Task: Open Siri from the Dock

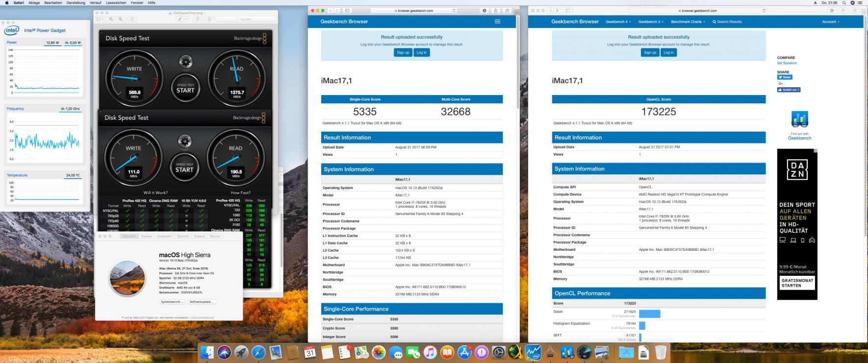Action: (x=224, y=352)
